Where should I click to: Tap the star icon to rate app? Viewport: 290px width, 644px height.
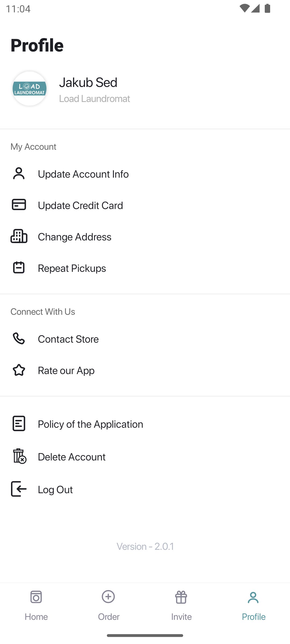coord(19,370)
